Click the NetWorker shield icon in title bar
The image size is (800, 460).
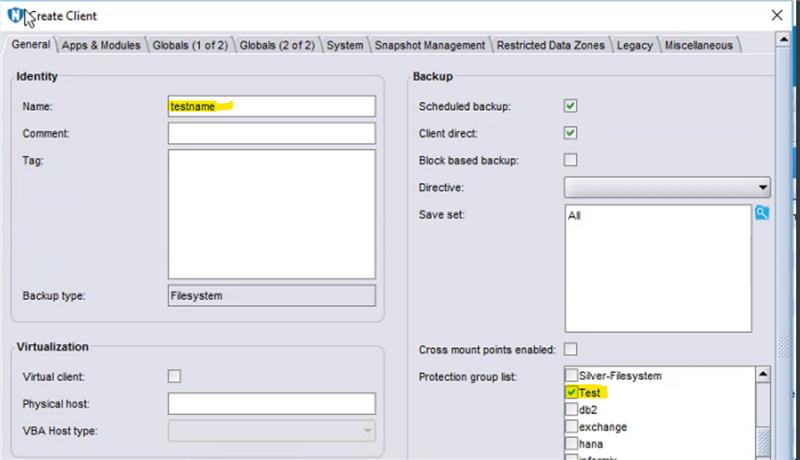15,15
